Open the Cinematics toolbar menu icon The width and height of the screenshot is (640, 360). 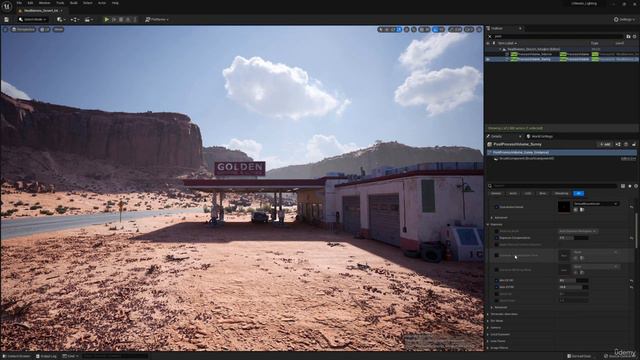(88, 20)
